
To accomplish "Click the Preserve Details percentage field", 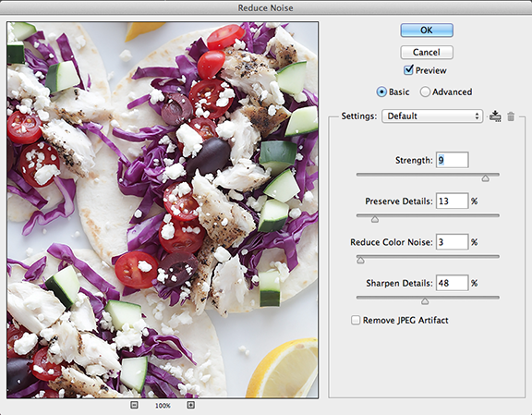I will tap(453, 201).
